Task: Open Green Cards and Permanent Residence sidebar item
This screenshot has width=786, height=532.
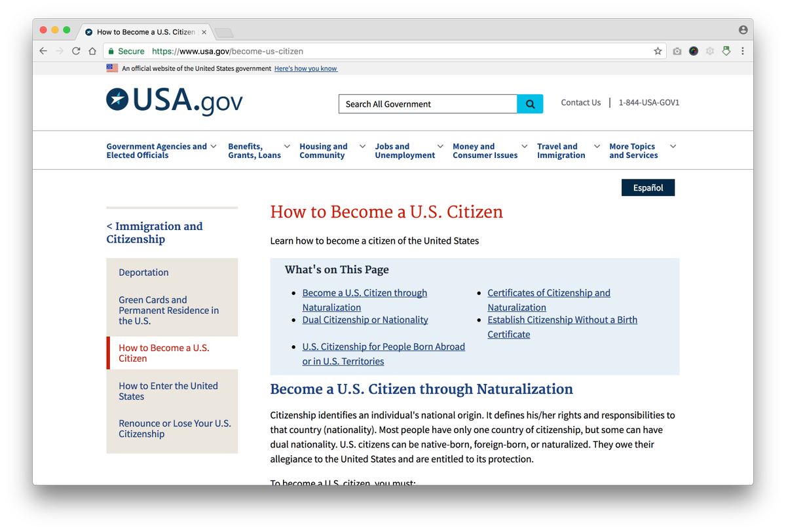Action: 169,311
